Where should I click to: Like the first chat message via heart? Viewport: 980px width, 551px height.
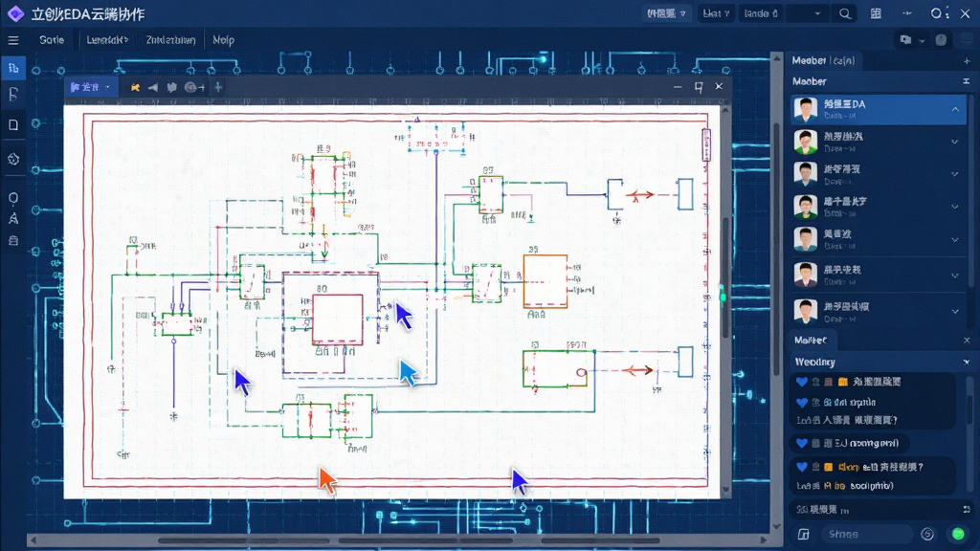tap(802, 382)
